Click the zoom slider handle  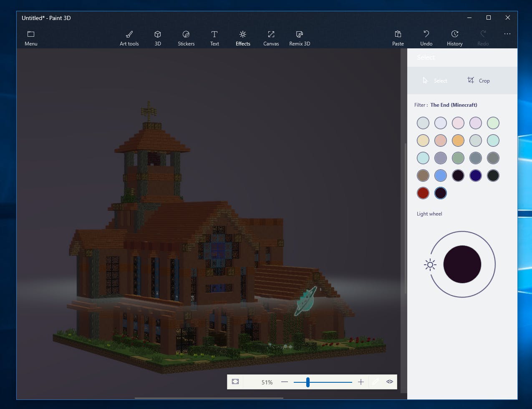tap(308, 382)
